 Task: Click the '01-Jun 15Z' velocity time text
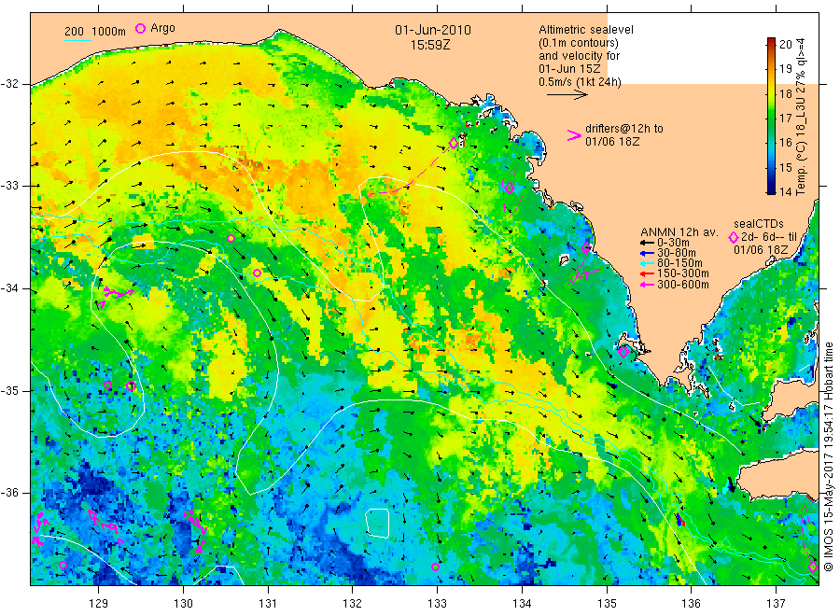pos(569,69)
